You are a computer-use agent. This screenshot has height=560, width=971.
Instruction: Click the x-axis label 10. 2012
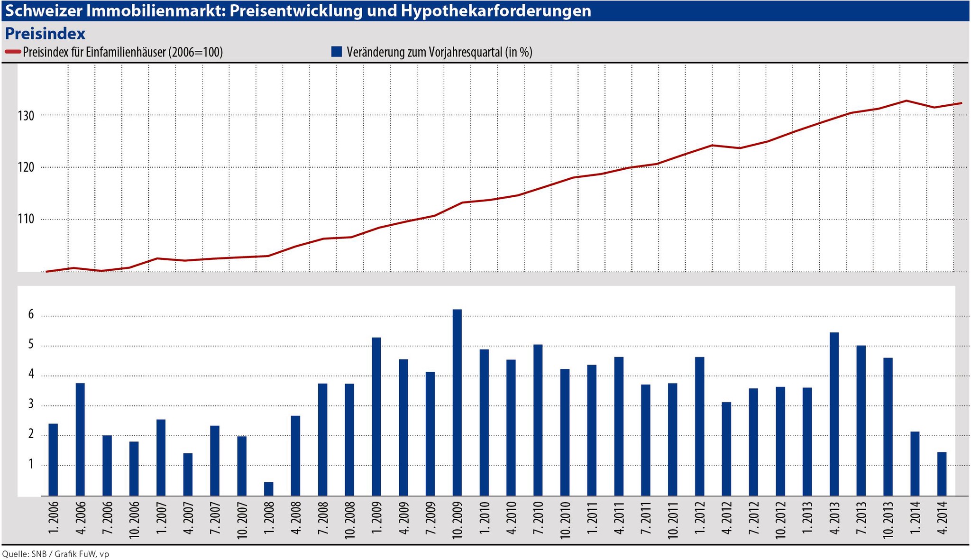(x=780, y=521)
